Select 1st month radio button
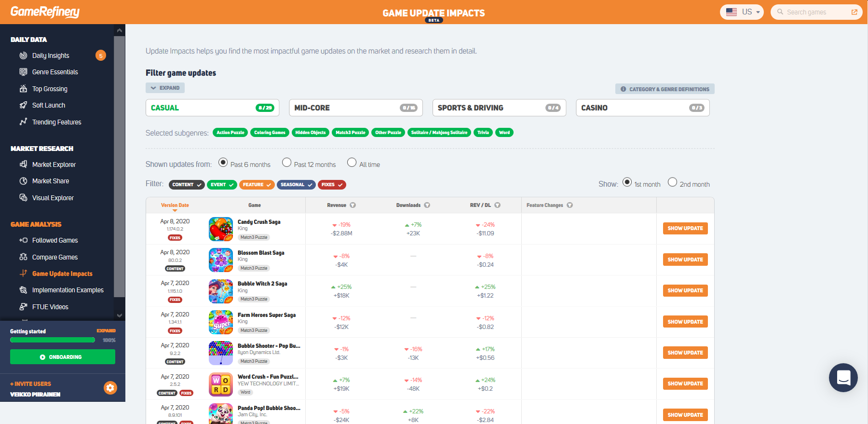The height and width of the screenshot is (424, 868). tap(627, 182)
